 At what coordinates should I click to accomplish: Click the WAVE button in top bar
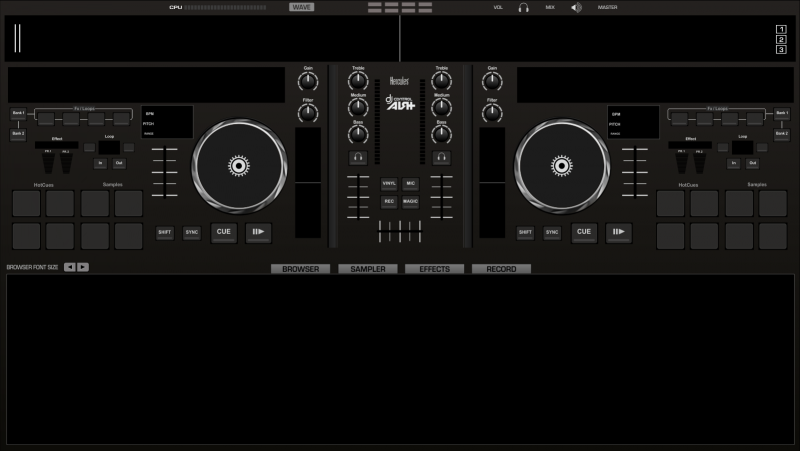coord(302,7)
